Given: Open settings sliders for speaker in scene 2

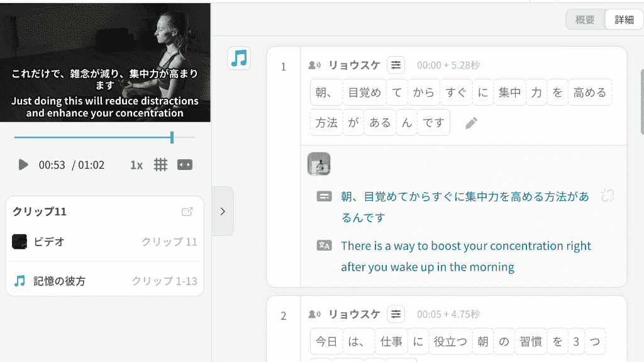Looking at the screenshot, I should 396,314.
